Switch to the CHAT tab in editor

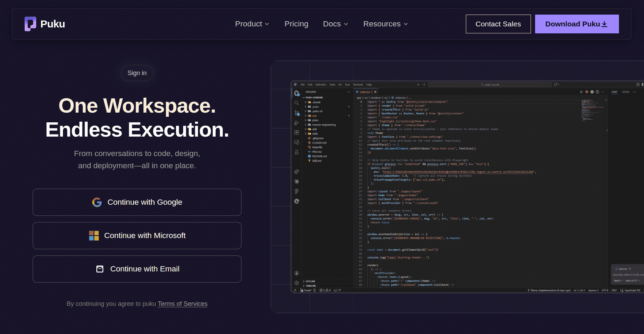[x=614, y=92]
